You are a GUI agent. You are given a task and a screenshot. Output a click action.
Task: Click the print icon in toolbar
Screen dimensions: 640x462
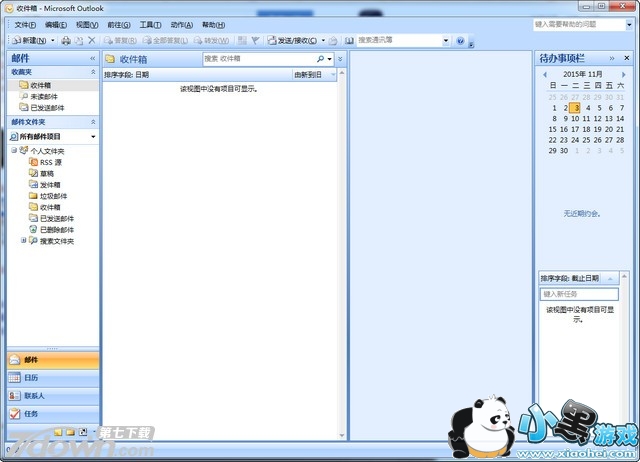point(66,40)
